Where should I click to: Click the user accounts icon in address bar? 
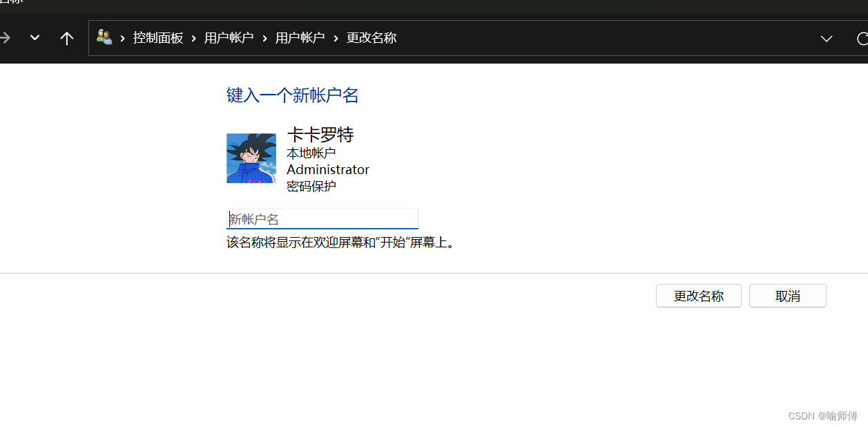pyautogui.click(x=104, y=37)
